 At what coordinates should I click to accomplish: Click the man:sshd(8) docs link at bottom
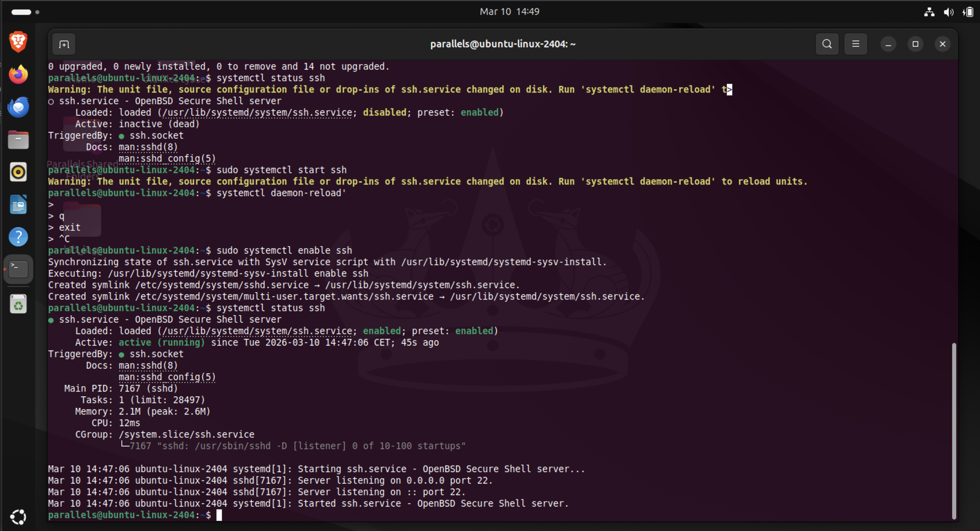(x=148, y=365)
